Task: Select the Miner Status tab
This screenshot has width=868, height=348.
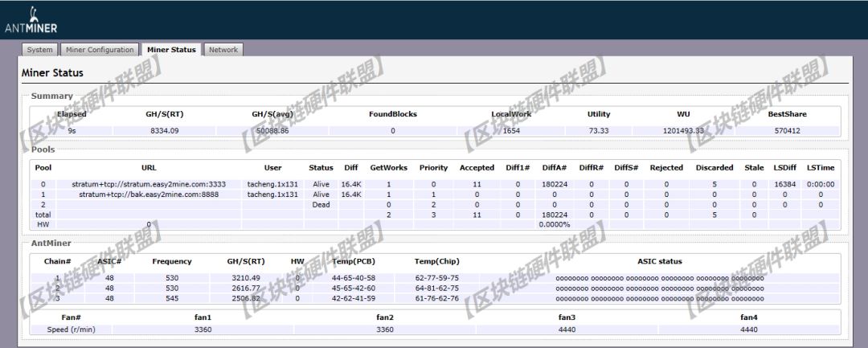Action: [x=171, y=50]
